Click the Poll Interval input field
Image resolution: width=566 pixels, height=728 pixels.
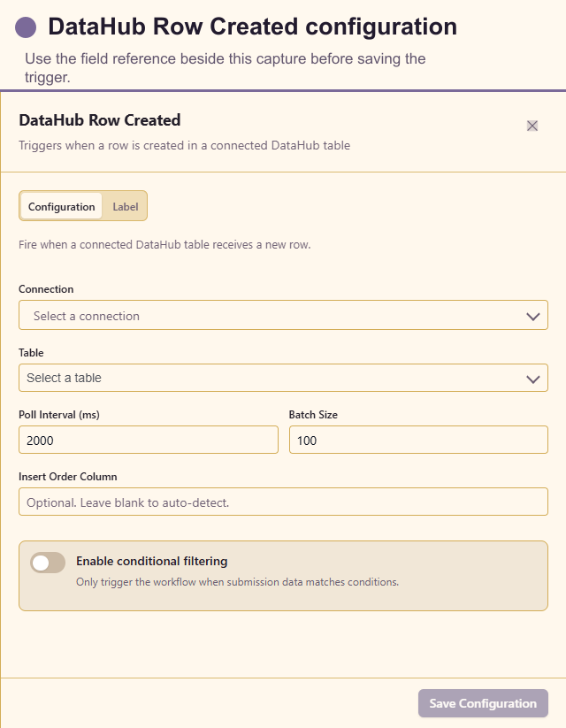pyautogui.click(x=149, y=440)
